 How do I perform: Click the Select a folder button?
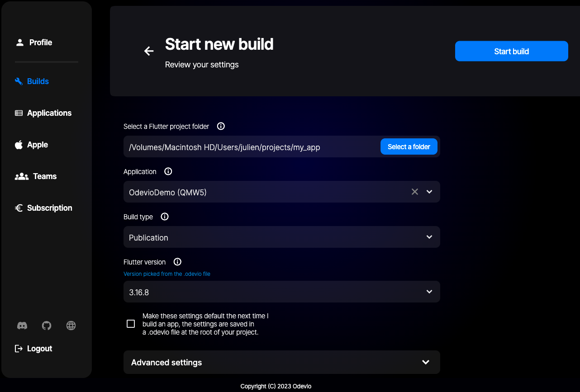pos(409,146)
